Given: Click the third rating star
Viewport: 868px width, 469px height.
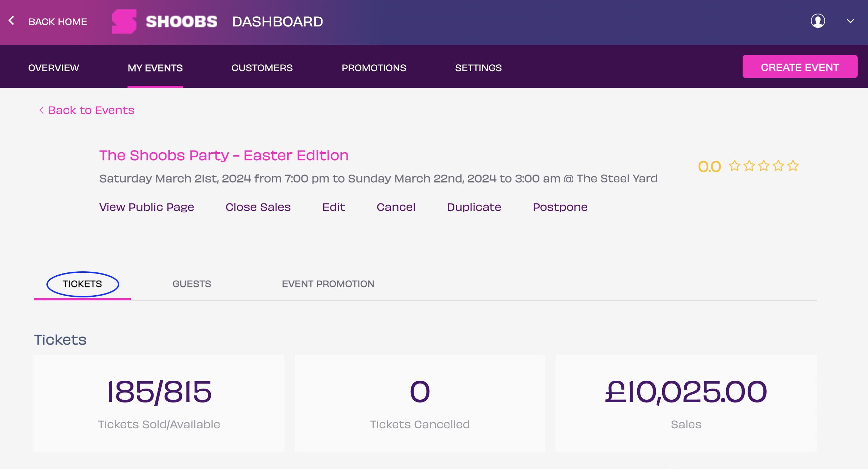Looking at the screenshot, I should pos(764,166).
